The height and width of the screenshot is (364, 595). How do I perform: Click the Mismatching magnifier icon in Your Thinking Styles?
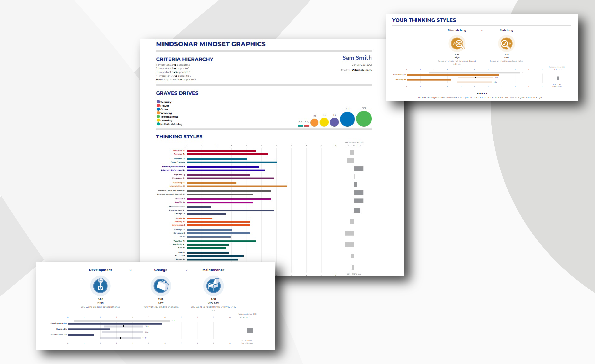point(457,44)
